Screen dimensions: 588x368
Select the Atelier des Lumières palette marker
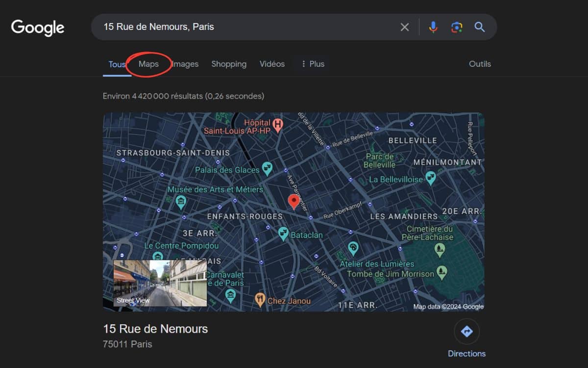[353, 248]
